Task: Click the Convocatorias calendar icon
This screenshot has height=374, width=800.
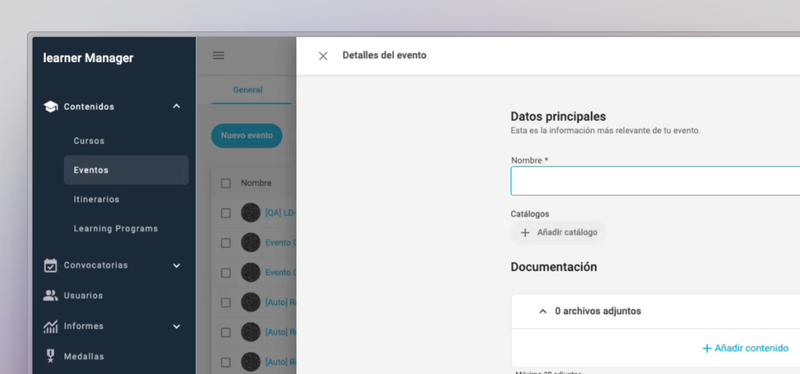Action: [x=51, y=265]
